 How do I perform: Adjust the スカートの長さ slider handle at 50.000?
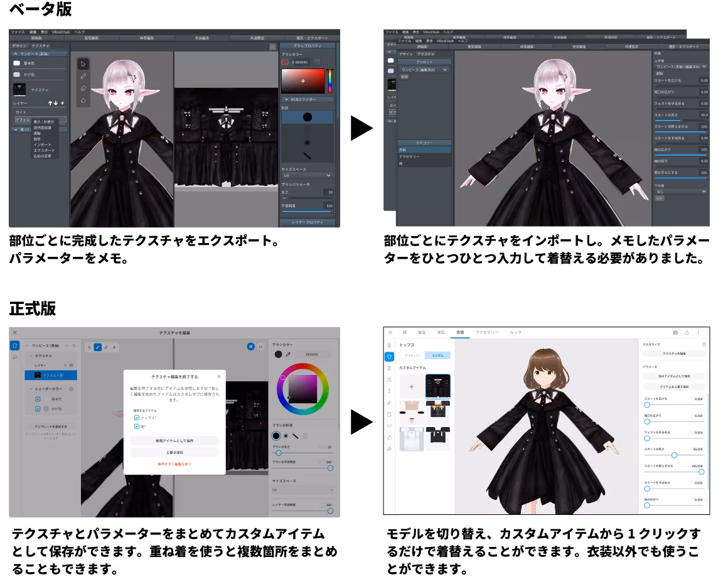click(674, 455)
